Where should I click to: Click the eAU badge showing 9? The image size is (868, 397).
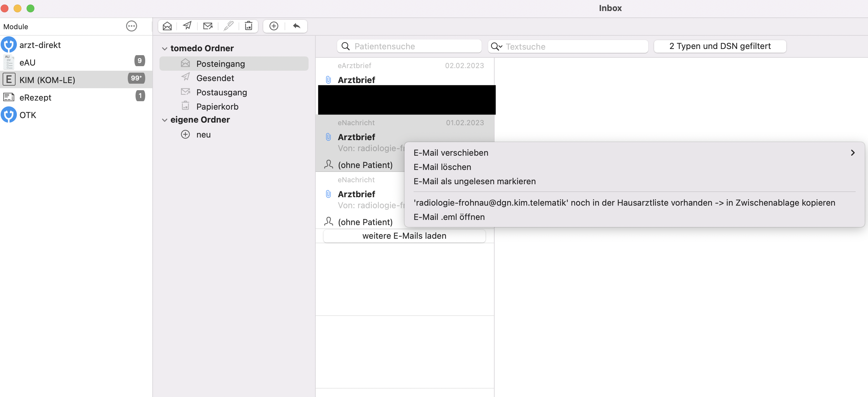click(139, 61)
